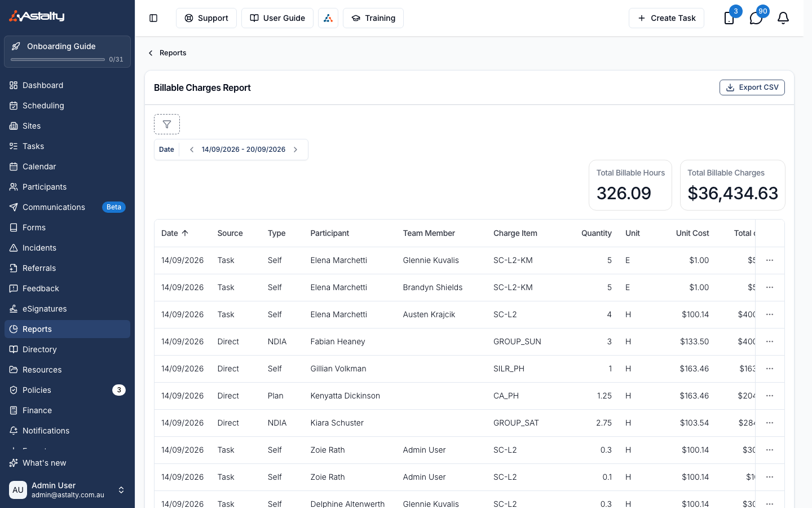Open Feedback from sidebar
The height and width of the screenshot is (508, 812).
pos(67,288)
